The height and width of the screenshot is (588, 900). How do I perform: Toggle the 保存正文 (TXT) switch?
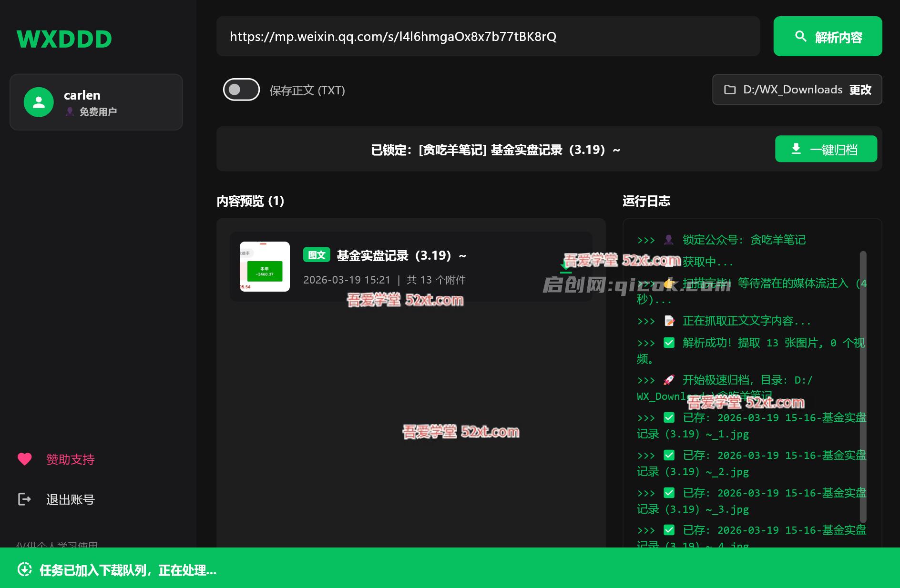coord(241,90)
